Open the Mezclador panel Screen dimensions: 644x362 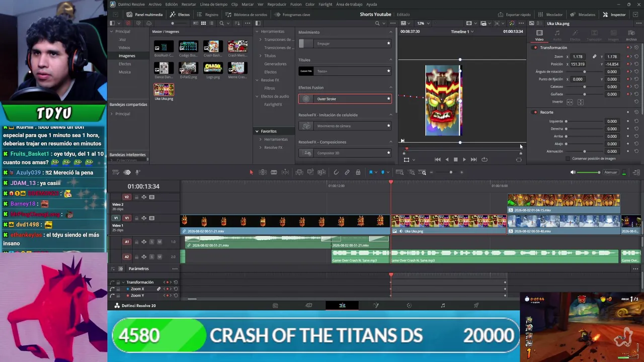[x=551, y=15]
